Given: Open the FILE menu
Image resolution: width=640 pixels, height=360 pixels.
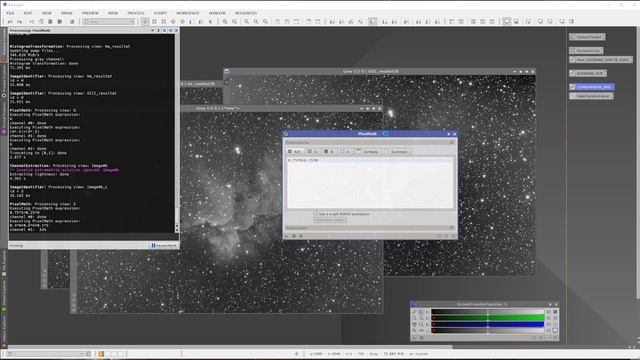Looking at the screenshot, I should click(x=10, y=13).
